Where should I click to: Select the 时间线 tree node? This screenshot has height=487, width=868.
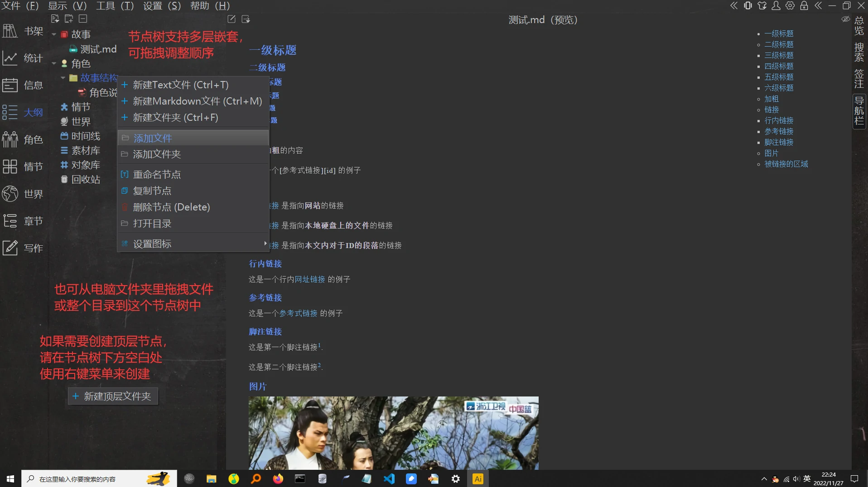point(86,136)
